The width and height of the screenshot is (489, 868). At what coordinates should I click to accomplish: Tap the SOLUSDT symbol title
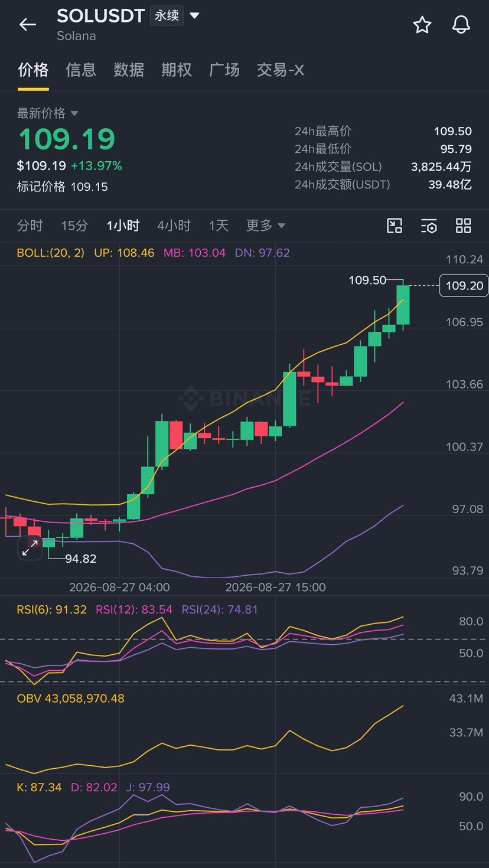tap(101, 16)
